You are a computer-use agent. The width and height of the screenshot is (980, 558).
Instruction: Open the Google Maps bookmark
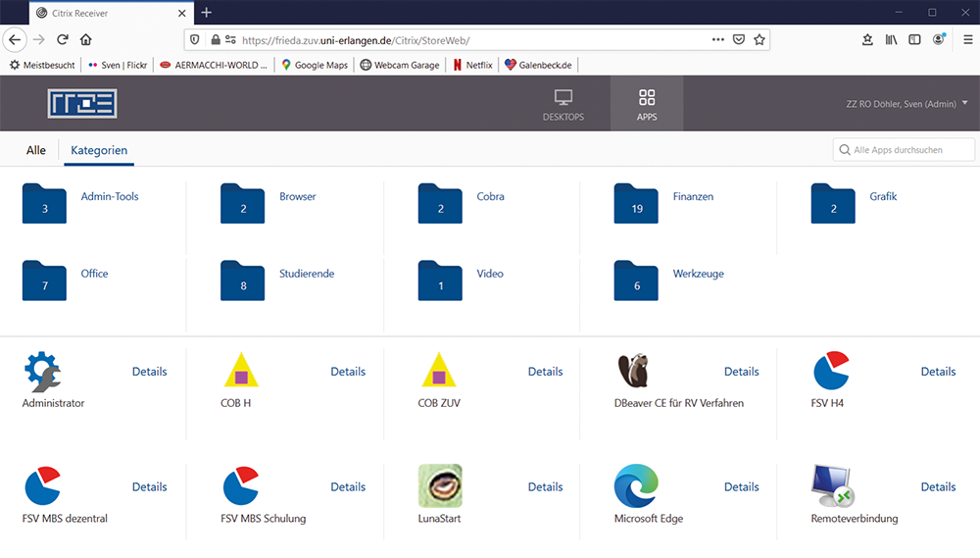314,65
